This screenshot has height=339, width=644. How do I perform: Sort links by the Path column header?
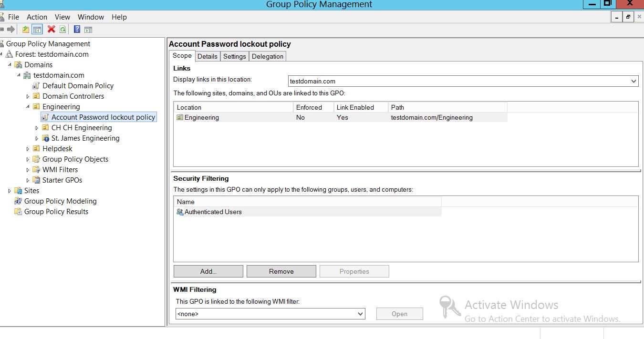tap(448, 107)
